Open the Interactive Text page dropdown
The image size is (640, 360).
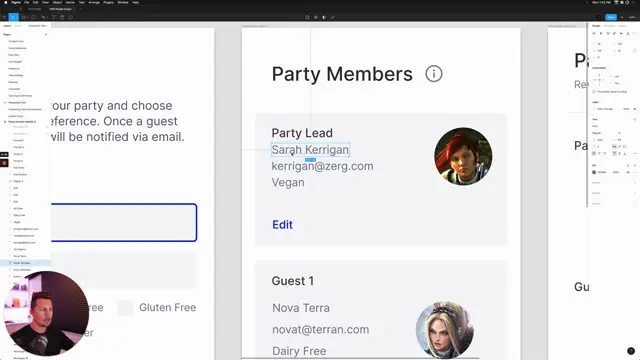[38, 26]
